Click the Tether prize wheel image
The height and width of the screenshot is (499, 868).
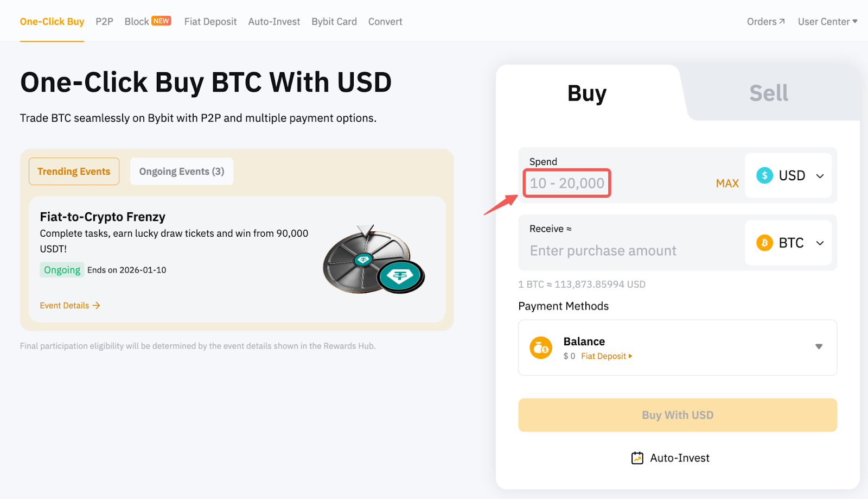point(374,260)
